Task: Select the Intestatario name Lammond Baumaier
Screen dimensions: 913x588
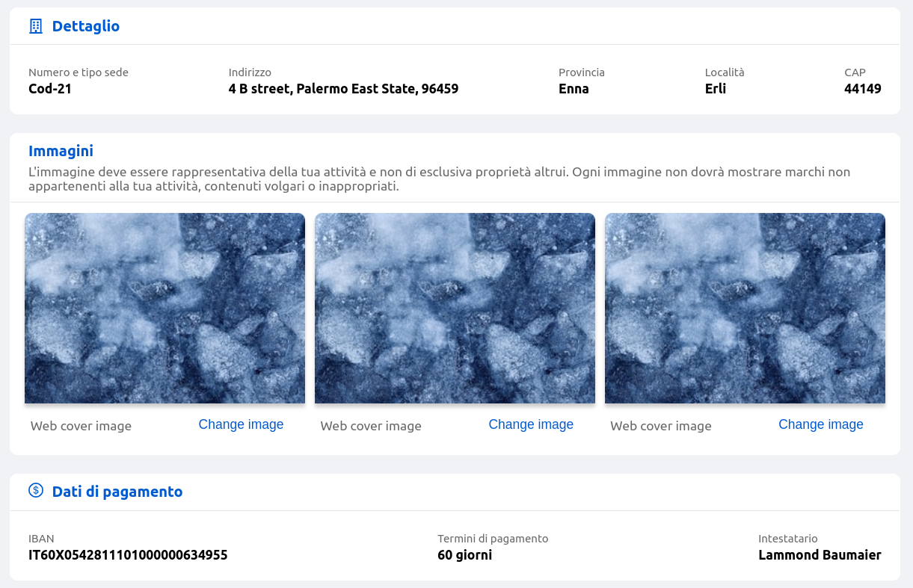Action: click(820, 555)
